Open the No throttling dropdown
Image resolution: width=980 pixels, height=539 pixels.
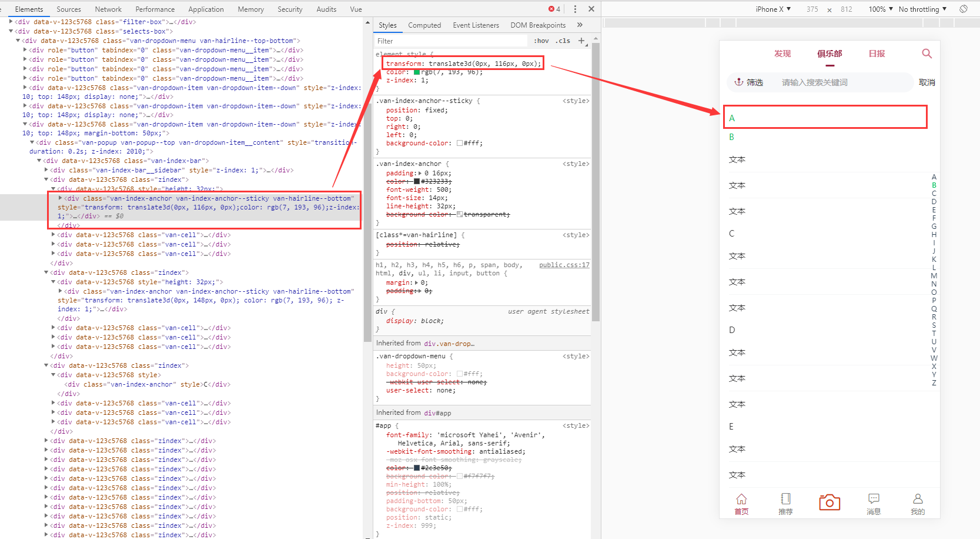click(x=919, y=9)
